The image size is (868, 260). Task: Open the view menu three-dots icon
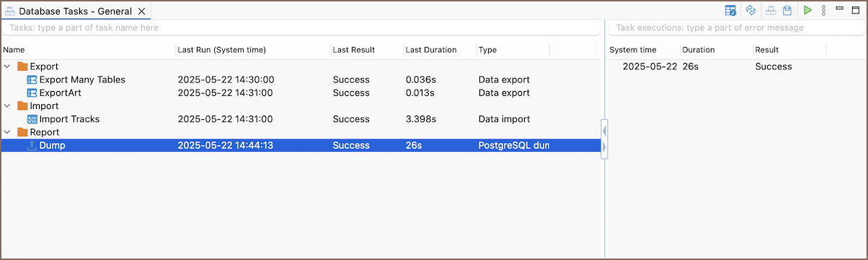coord(823,10)
